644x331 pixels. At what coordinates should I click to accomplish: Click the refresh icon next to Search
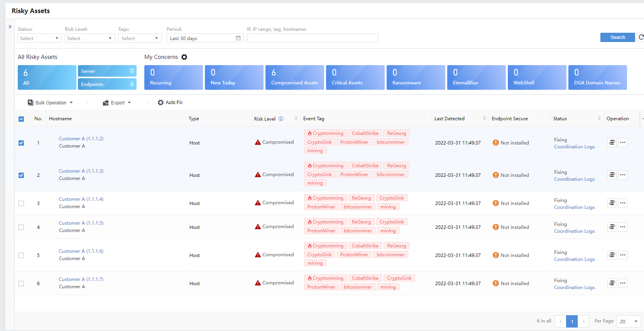click(641, 37)
